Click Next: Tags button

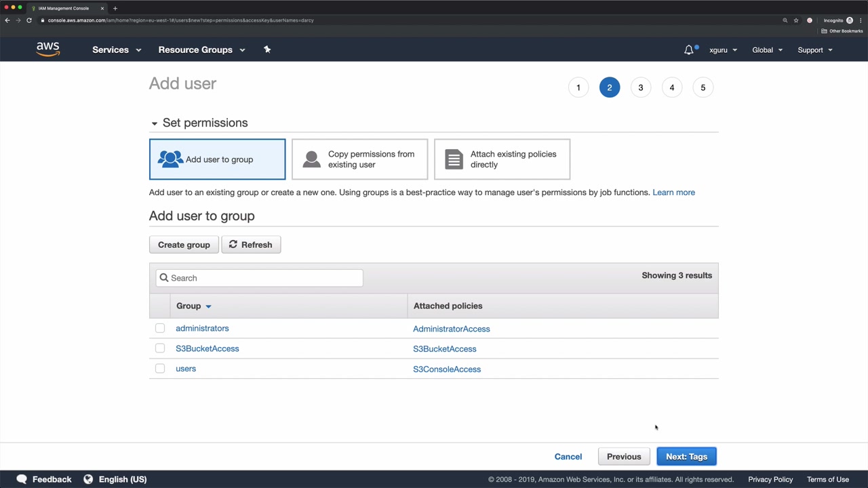point(686,457)
